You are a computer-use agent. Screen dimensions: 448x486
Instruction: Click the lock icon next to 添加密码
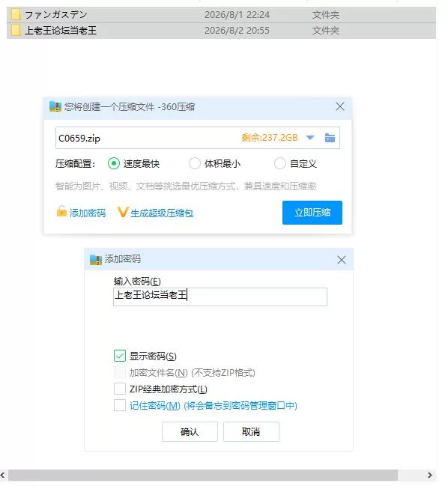pyautogui.click(x=61, y=211)
